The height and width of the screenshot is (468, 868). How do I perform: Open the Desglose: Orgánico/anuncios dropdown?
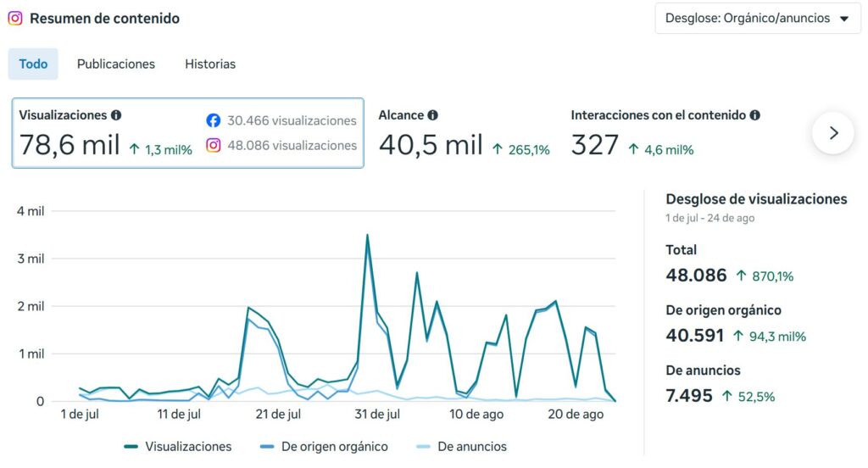coord(757,19)
